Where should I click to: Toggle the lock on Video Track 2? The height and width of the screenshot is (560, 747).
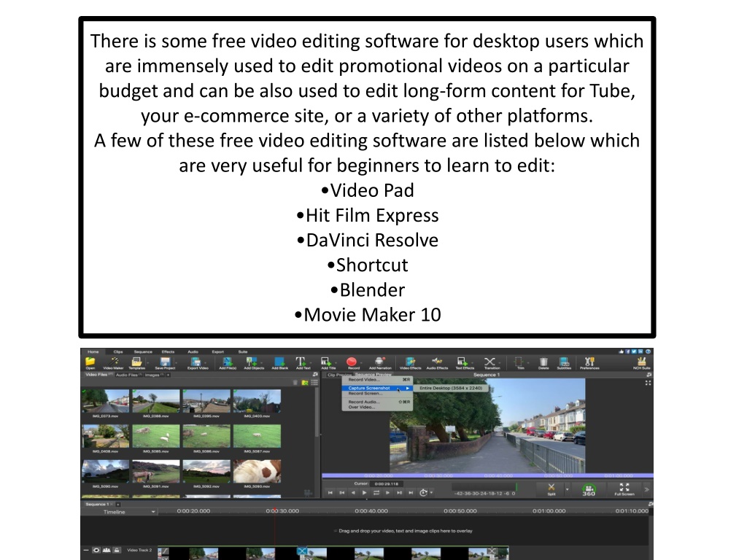(117, 550)
